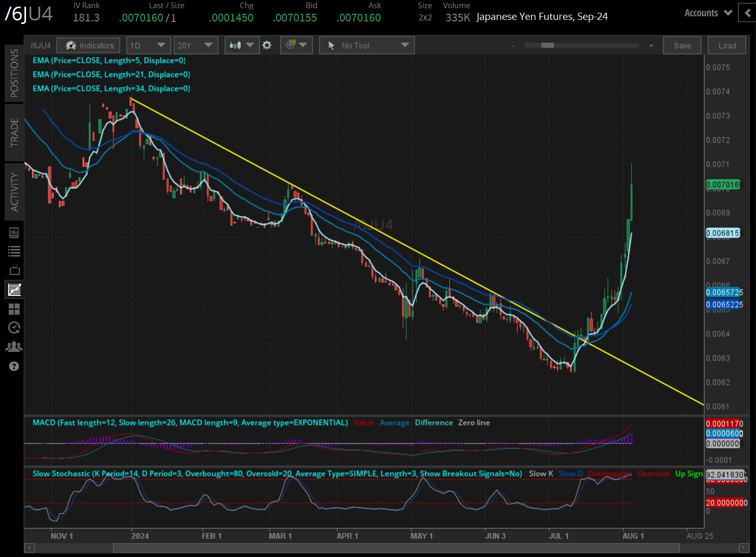756x557 pixels.
Task: Click the history clock icon in the sidebar
Action: (14, 327)
